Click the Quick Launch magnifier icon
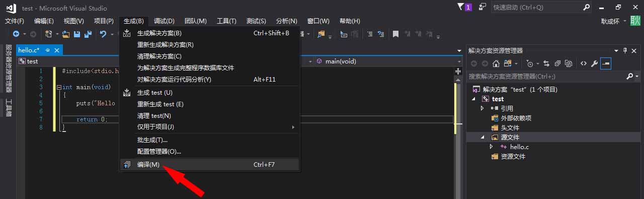Screen dimensions: 644x199 [x=586, y=8]
